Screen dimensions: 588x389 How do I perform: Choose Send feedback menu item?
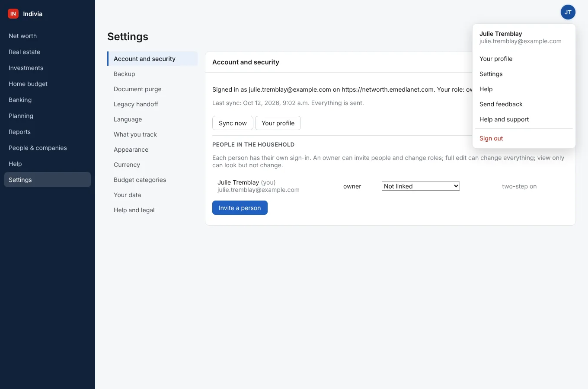pyautogui.click(x=524, y=104)
